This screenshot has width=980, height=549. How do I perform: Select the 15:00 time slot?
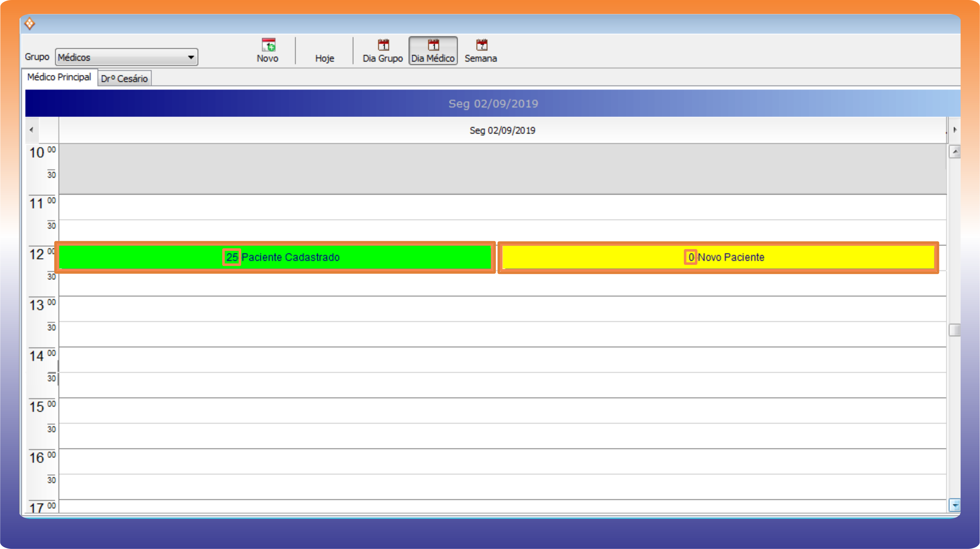click(502, 410)
